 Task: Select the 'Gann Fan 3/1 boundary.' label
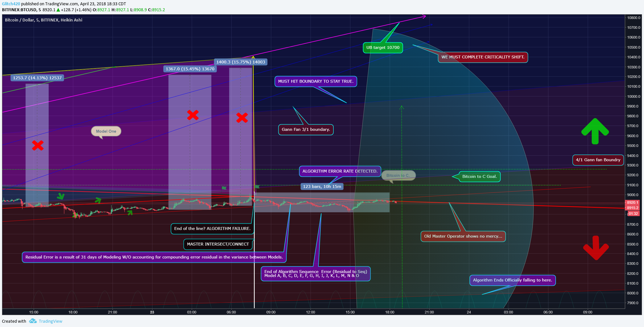306,129
